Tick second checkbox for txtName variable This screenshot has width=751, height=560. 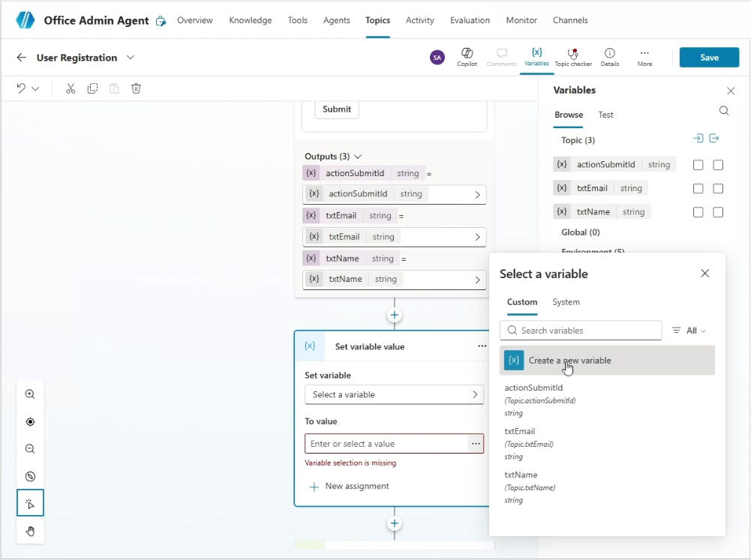click(718, 212)
